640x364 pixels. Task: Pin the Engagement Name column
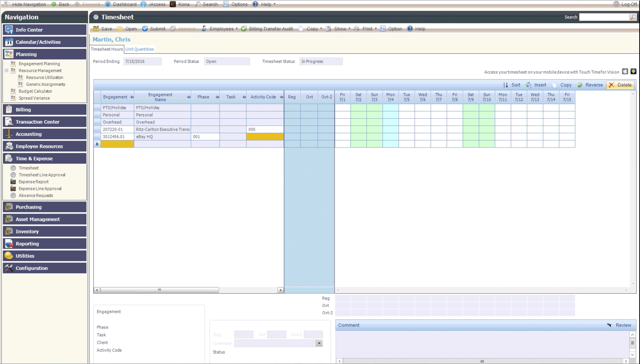coord(189,97)
